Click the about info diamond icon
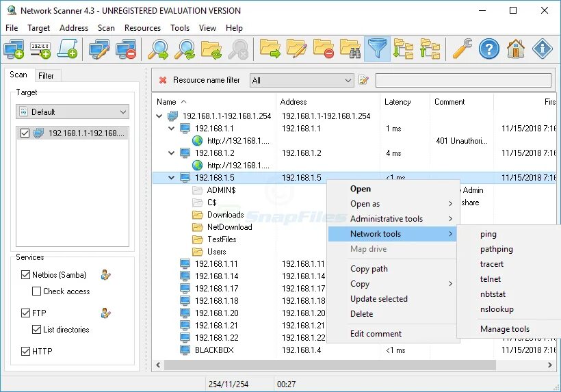561x392 pixels. point(543,49)
